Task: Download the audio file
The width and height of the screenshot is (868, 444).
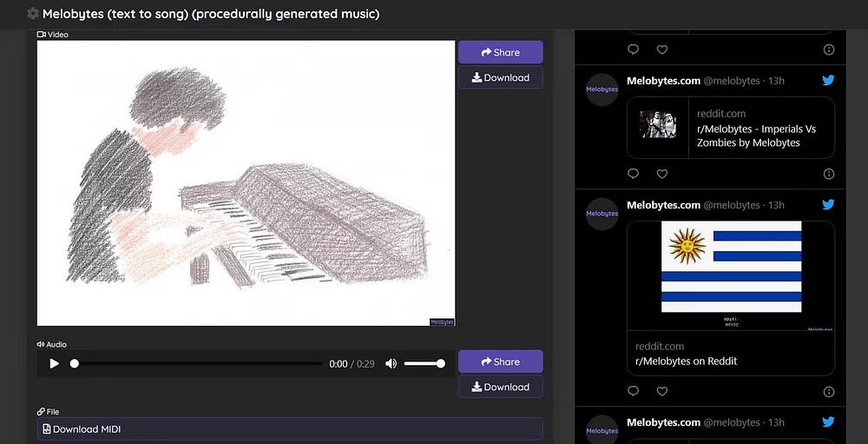Action: 501,387
